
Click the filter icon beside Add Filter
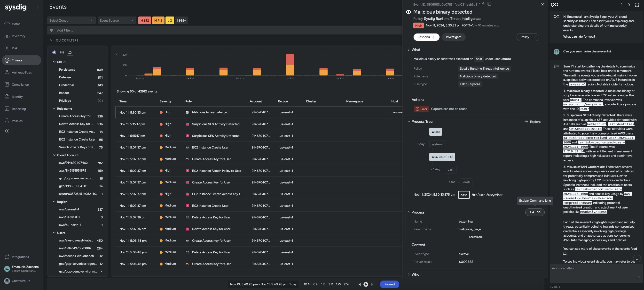51,30
